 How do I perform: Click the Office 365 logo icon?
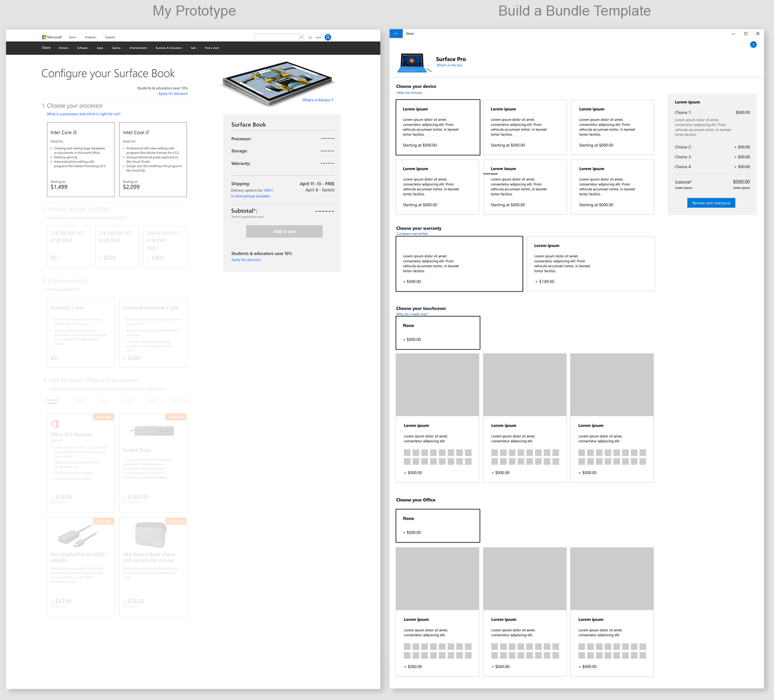point(55,424)
